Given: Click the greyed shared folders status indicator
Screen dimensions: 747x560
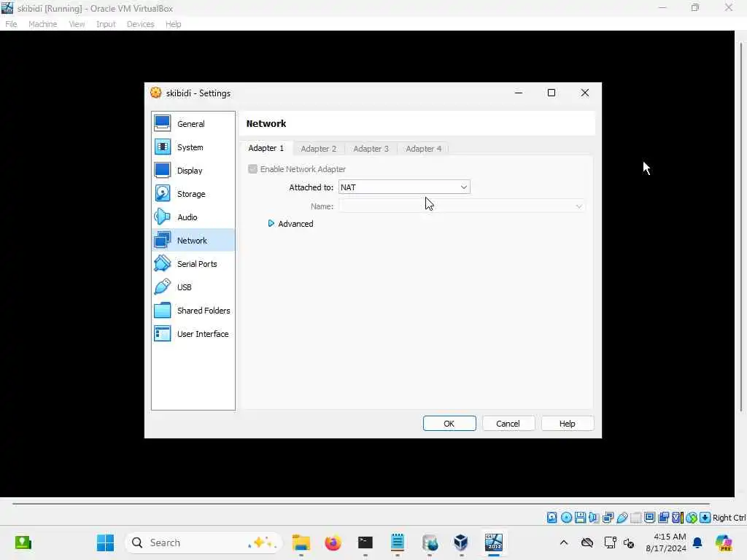Looking at the screenshot, I should click(635, 518).
